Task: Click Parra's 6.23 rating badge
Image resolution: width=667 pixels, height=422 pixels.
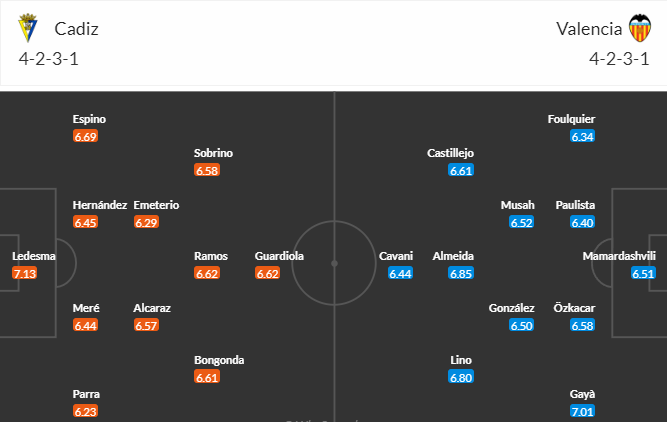Action: tap(86, 411)
